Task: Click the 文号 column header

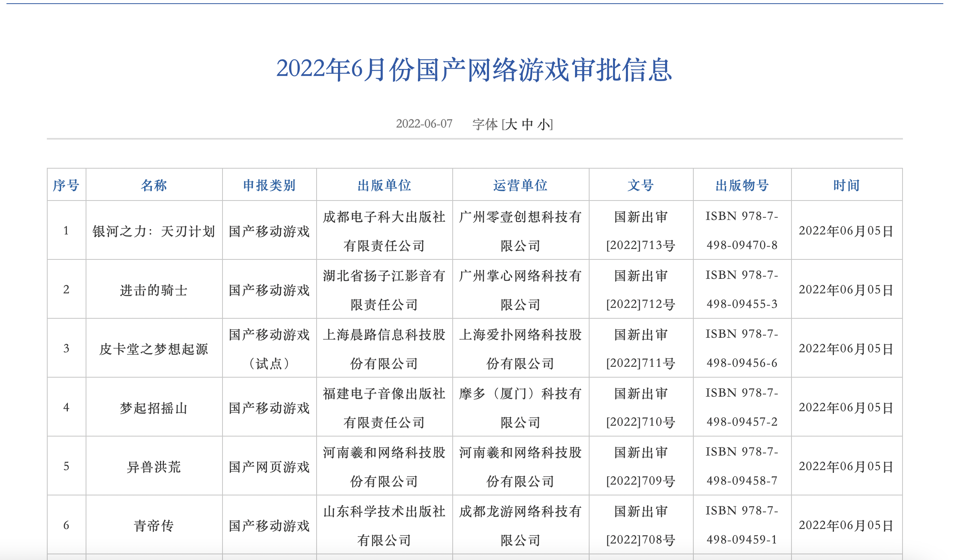Action: (x=641, y=185)
